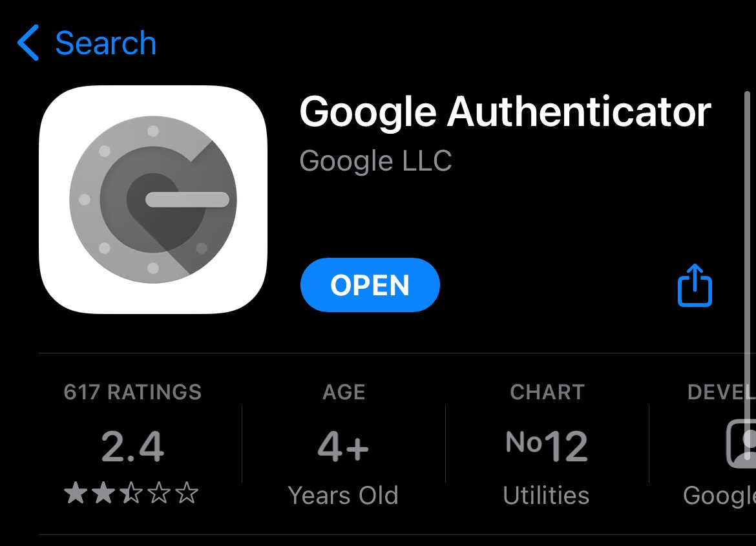Tap the two-star rating display
The width and height of the screenshot is (756, 546).
click(x=132, y=494)
